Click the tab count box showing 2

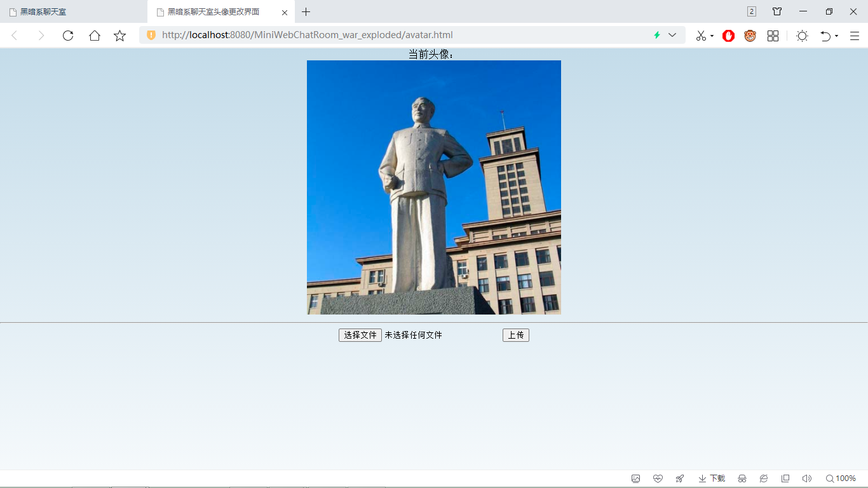(752, 11)
